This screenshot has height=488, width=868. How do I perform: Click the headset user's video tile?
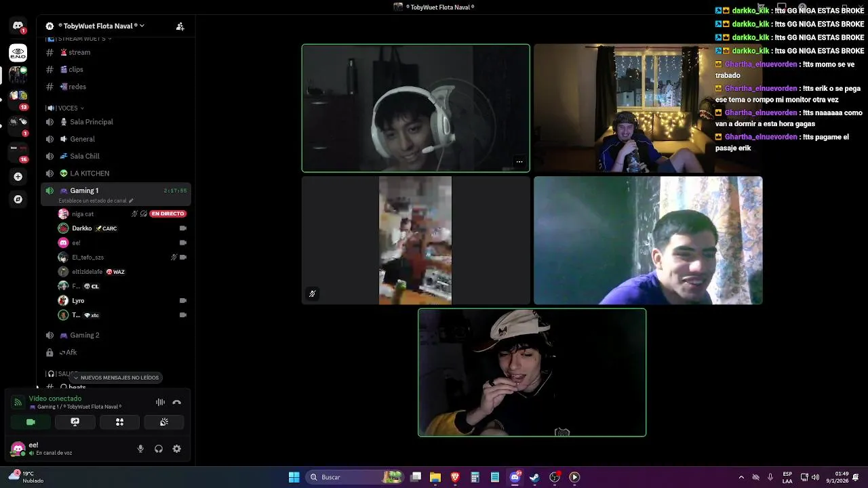tap(416, 108)
